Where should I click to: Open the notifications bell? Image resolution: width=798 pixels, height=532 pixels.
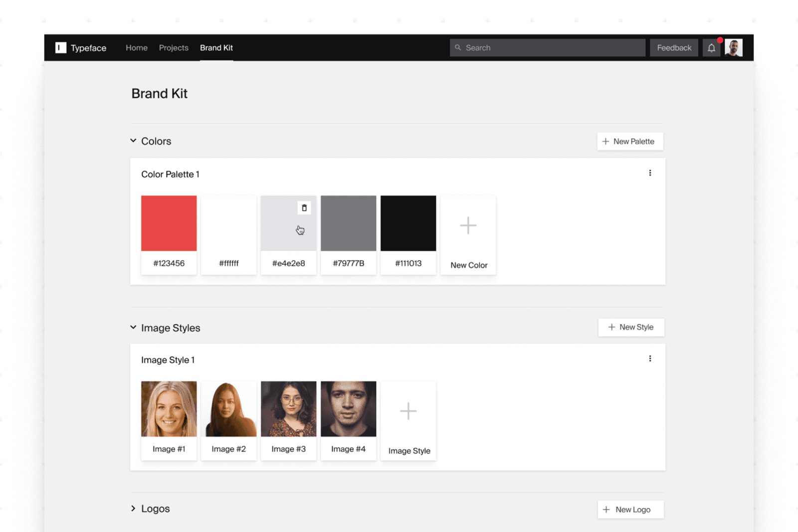(x=711, y=48)
